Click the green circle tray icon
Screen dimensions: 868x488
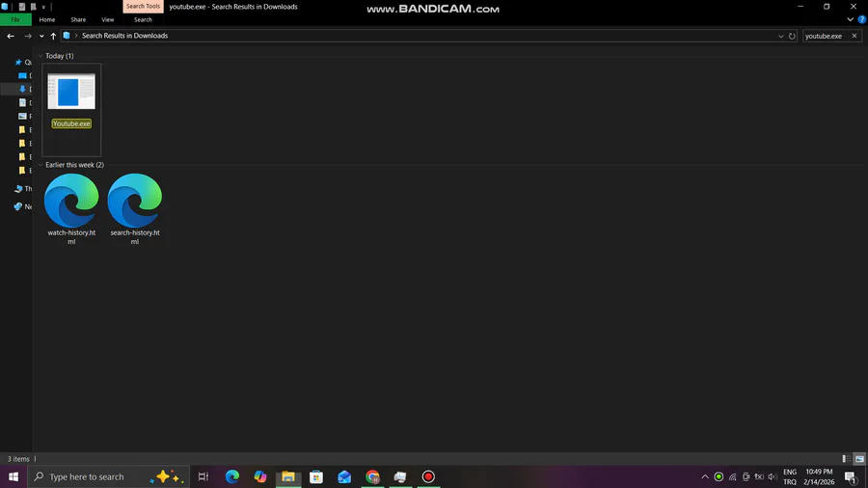coord(719,476)
